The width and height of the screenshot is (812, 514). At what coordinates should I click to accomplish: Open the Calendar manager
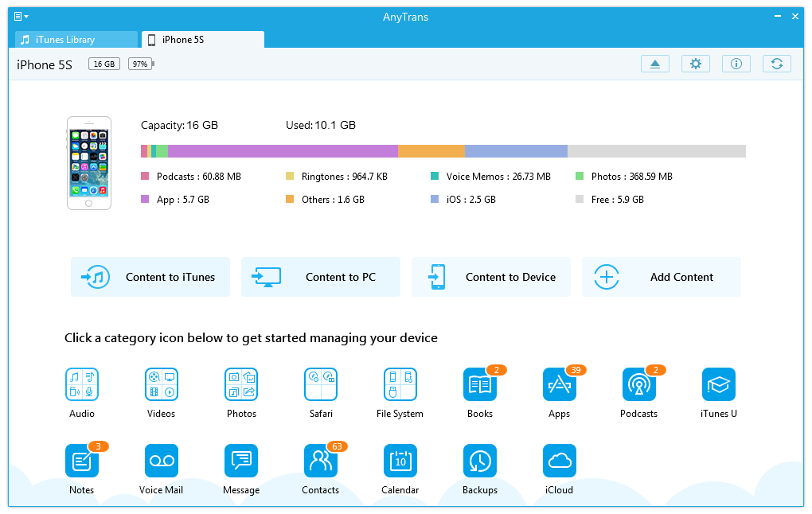(400, 461)
